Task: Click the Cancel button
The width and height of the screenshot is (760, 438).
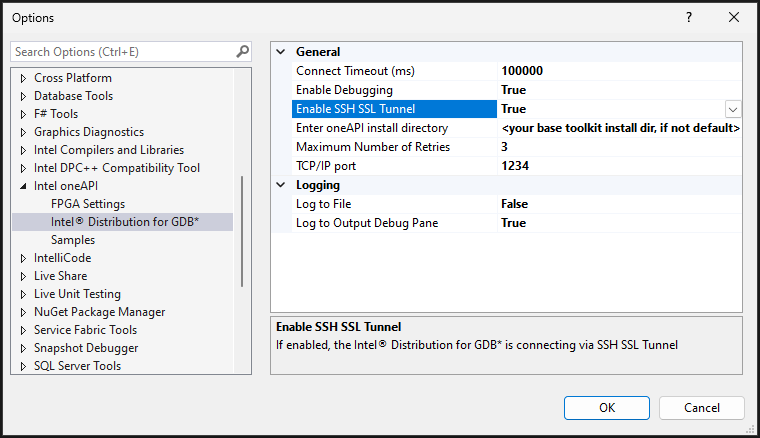Action: (x=701, y=408)
